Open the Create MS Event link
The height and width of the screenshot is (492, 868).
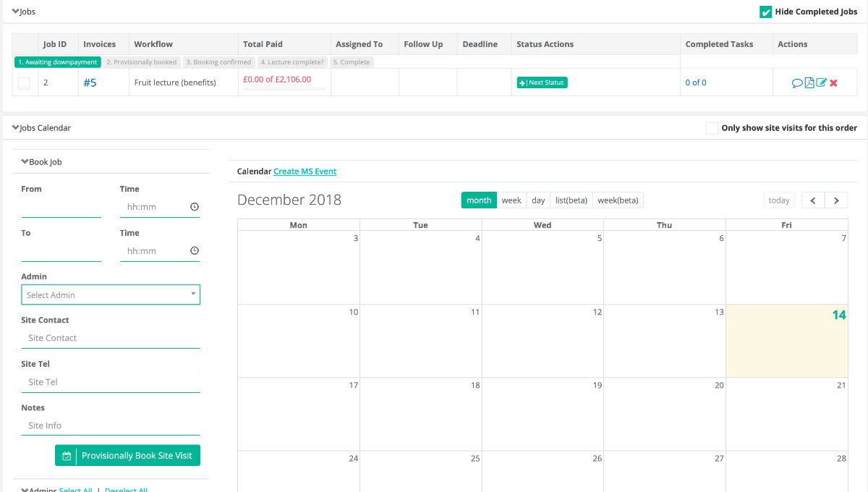pos(305,171)
